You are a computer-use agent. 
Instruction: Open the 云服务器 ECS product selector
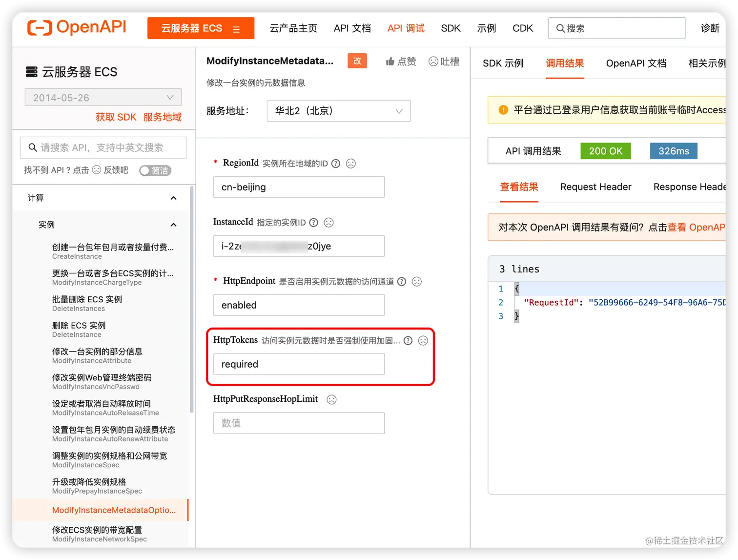[201, 28]
